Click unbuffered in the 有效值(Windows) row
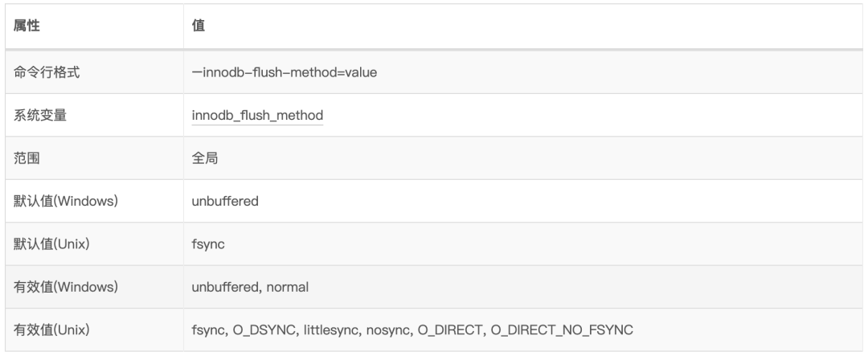The image size is (868, 356). point(224,287)
